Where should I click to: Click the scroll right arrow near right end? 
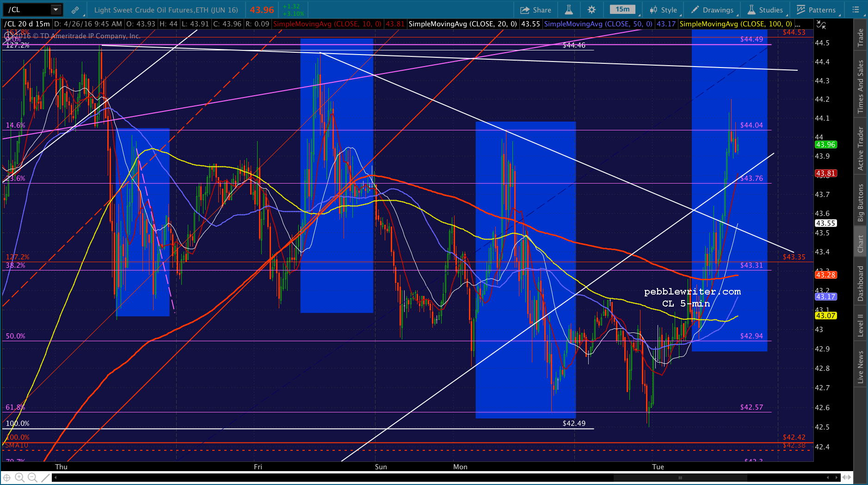click(836, 478)
